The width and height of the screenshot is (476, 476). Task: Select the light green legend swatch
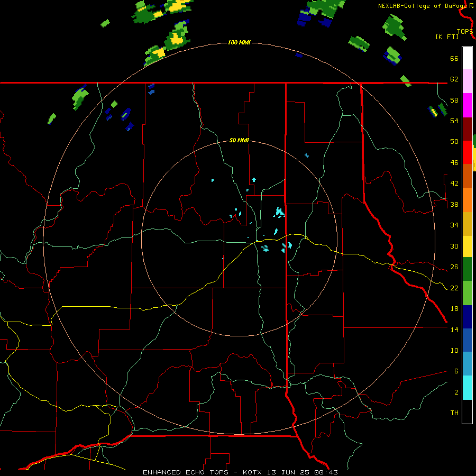click(467, 293)
